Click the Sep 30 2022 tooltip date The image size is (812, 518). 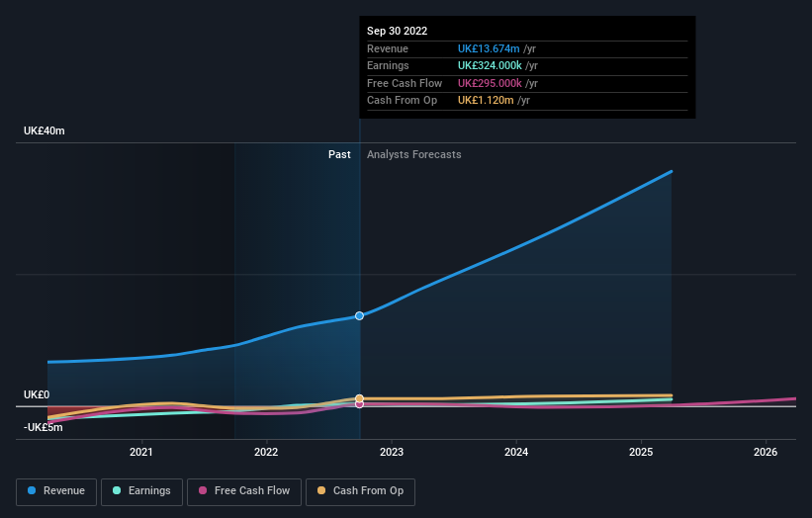click(x=398, y=31)
